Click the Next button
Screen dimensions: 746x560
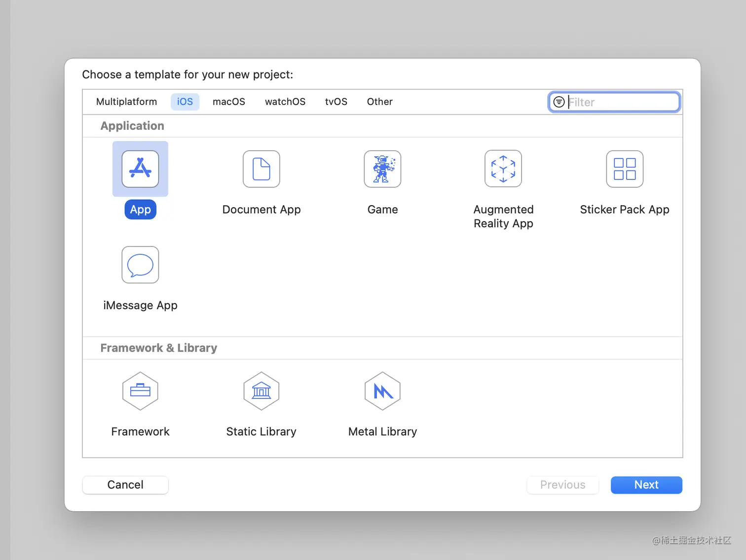[x=646, y=485]
